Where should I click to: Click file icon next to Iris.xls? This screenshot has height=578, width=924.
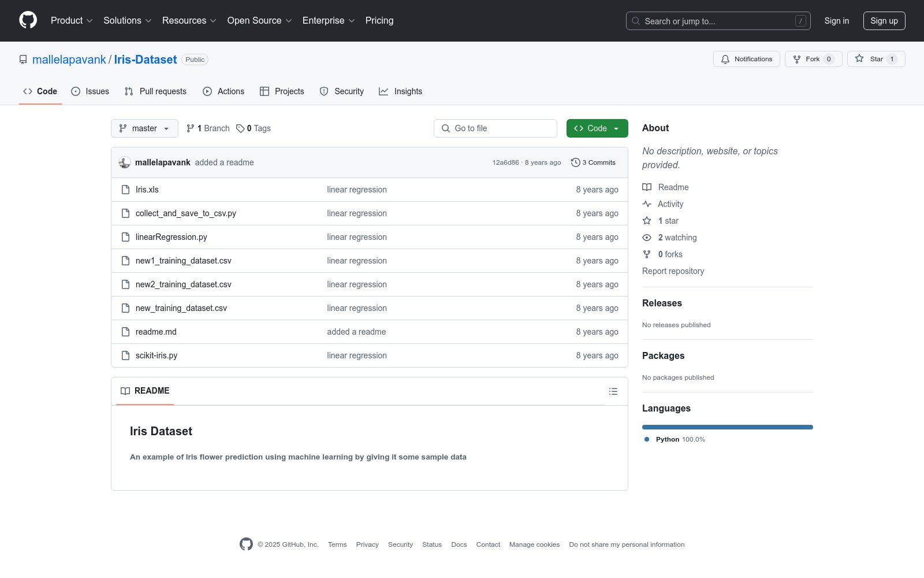pos(125,190)
